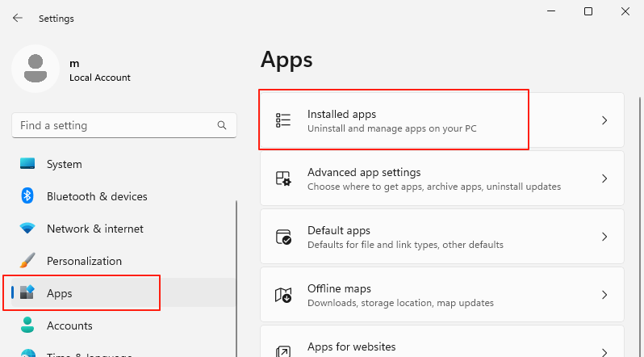Expand Installed apps using its chevron
The width and height of the screenshot is (644, 357).
[604, 120]
